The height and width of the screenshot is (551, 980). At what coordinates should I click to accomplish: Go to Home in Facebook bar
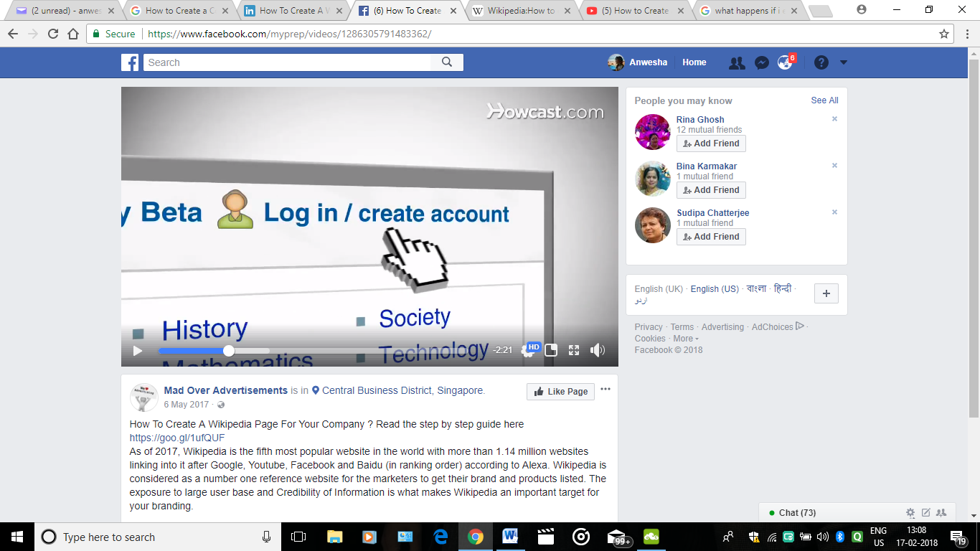(x=694, y=62)
